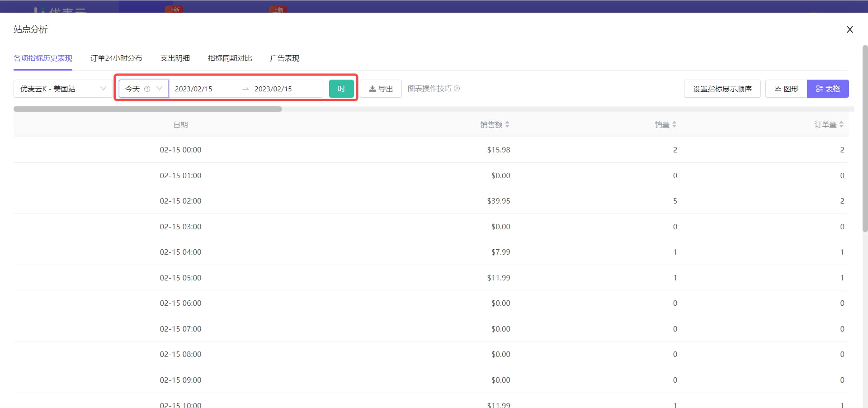Viewport: 868px width, 408px height.
Task: Click the green 时 granularity button
Action: click(341, 89)
